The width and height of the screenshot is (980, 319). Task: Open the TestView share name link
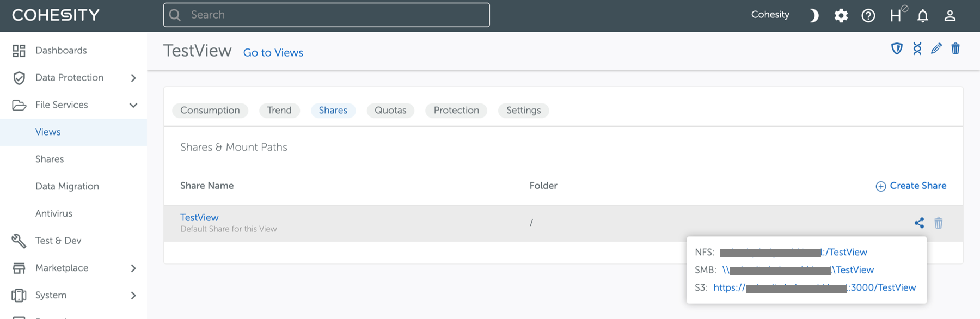[199, 217]
